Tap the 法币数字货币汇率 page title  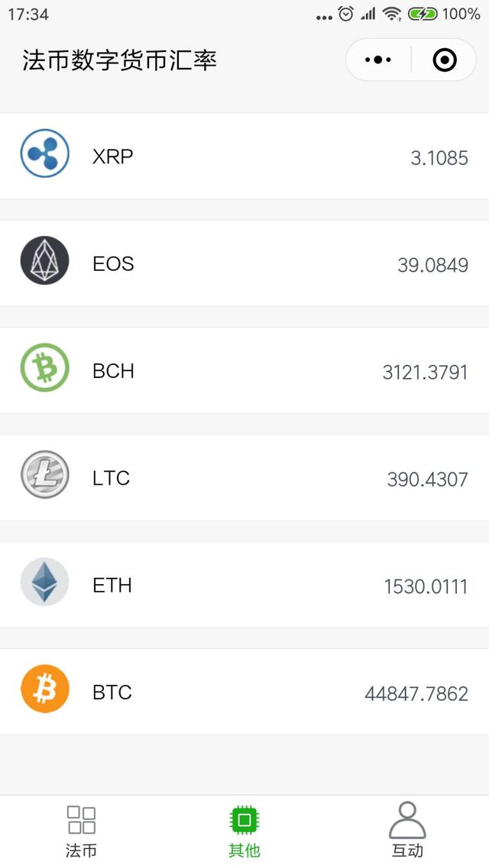click(x=120, y=60)
